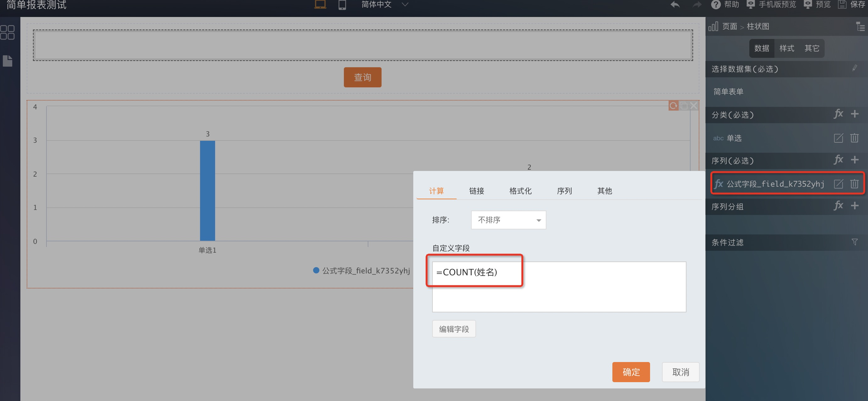Open the 排序 不排序 dropdown
Screen dimensions: 868x401
(508, 220)
